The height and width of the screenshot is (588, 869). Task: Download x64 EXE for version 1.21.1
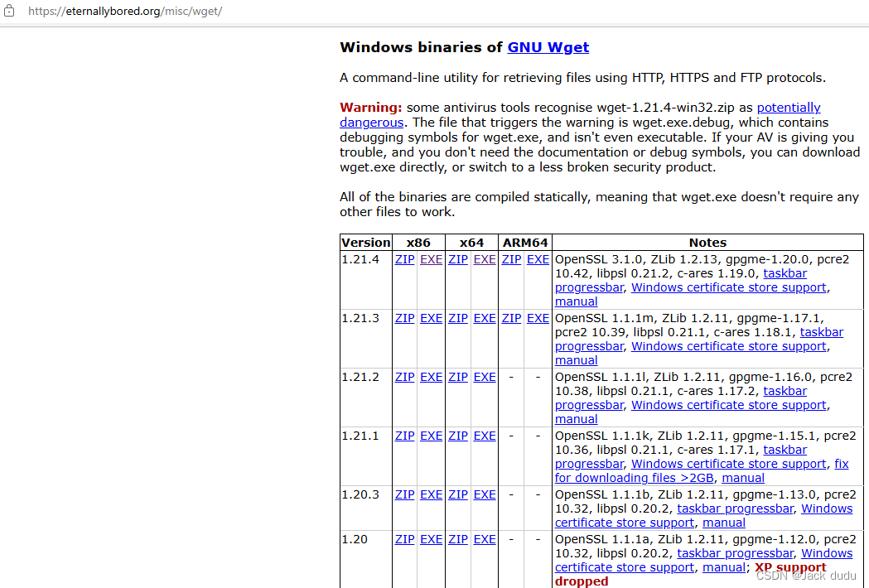(x=485, y=436)
